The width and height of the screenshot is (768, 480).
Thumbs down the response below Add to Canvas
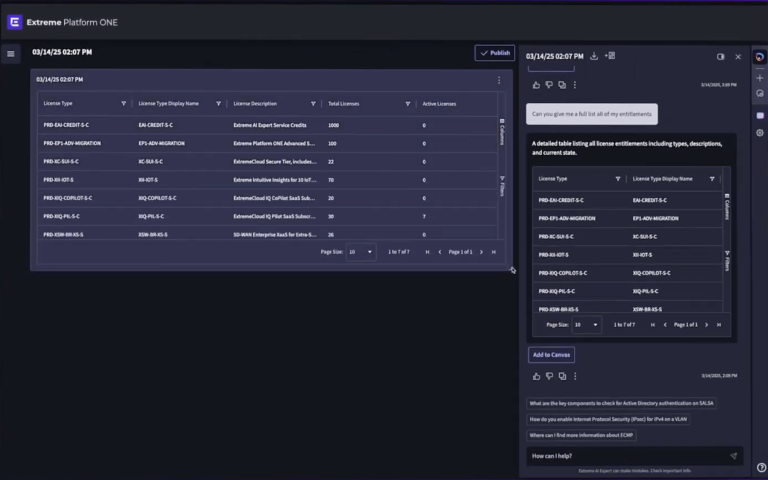pyautogui.click(x=549, y=376)
